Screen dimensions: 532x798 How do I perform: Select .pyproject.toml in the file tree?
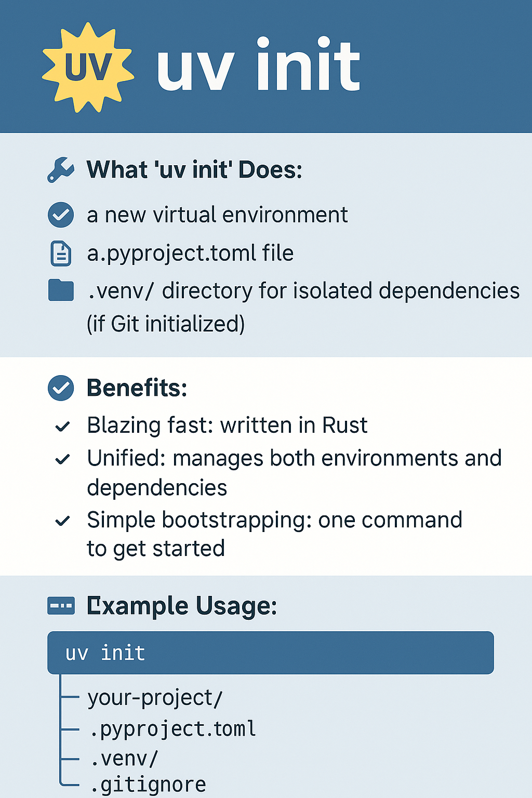click(172, 729)
